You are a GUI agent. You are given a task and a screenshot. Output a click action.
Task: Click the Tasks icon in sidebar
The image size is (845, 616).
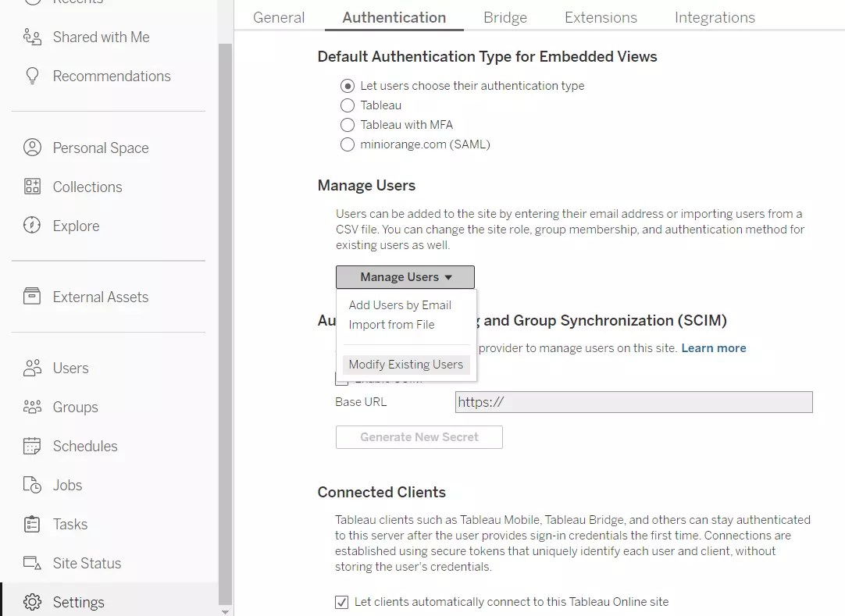tap(32, 524)
